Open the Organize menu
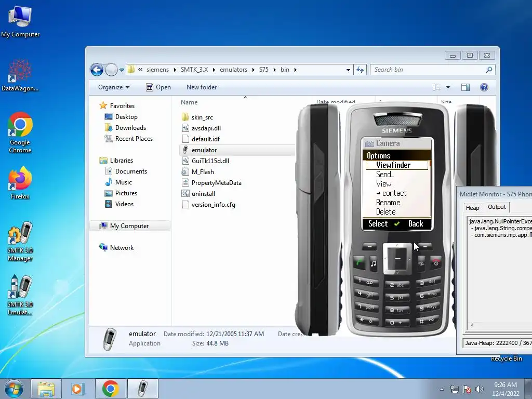This screenshot has width=532, height=399. click(x=114, y=87)
